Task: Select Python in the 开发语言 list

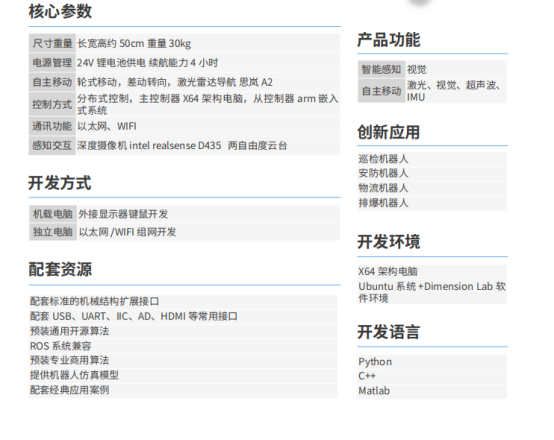Action: 375,362
